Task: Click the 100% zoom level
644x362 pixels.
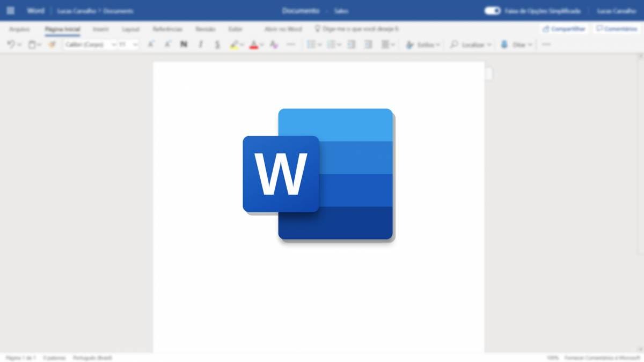Action: click(552, 358)
